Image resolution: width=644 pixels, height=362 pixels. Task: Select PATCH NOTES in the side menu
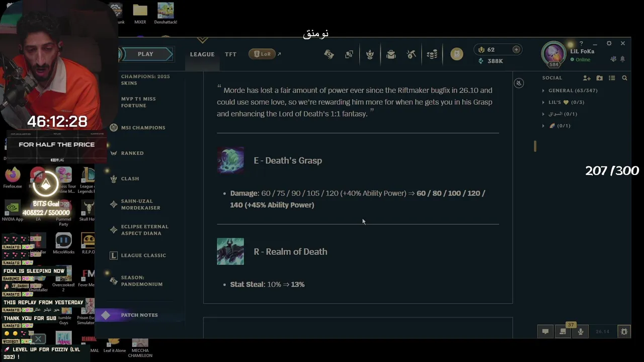(139, 315)
